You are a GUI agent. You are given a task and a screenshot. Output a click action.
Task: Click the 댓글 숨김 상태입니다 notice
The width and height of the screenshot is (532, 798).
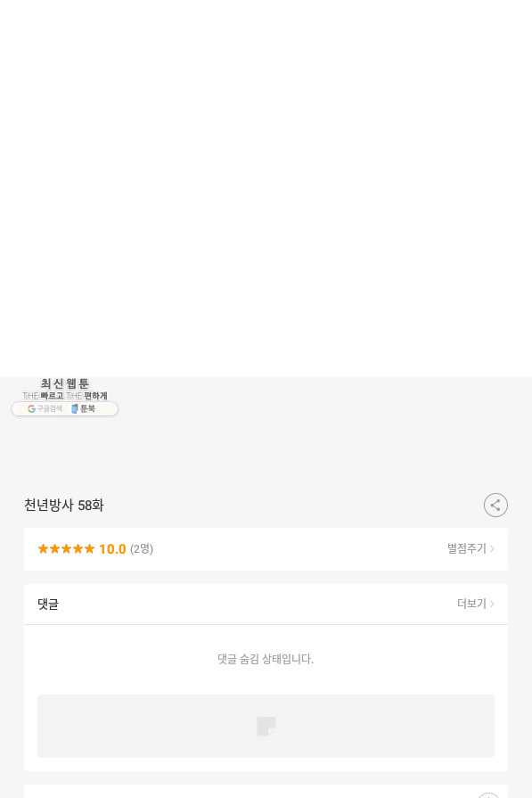point(266,659)
